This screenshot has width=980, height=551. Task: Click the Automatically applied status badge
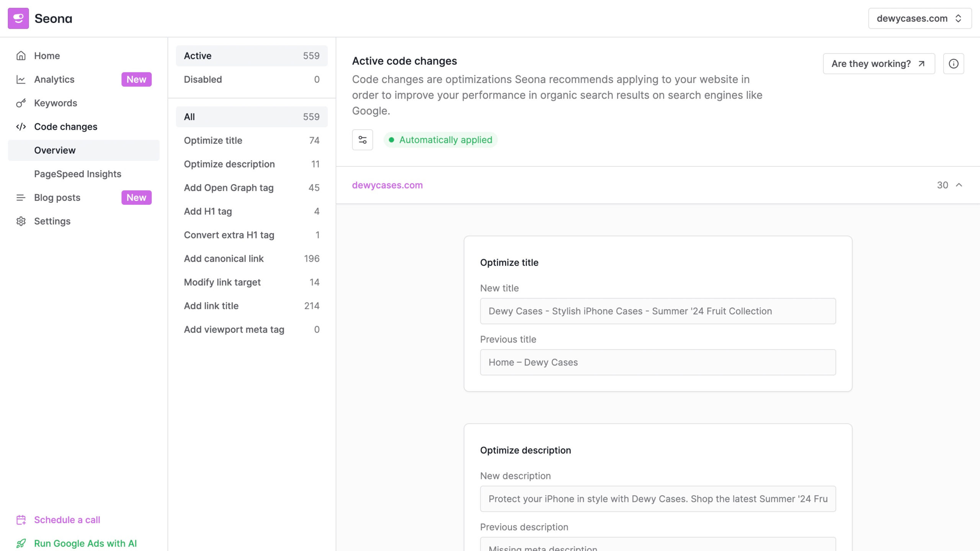coord(440,140)
